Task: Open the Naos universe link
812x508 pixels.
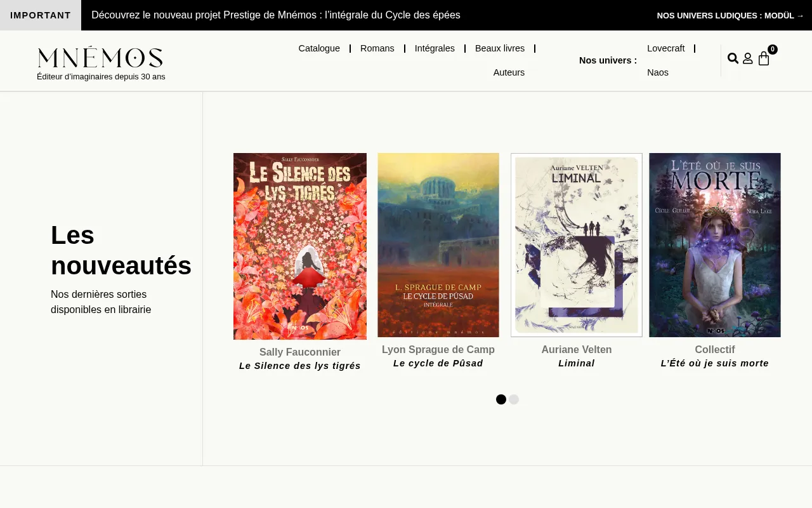Action: [658, 72]
